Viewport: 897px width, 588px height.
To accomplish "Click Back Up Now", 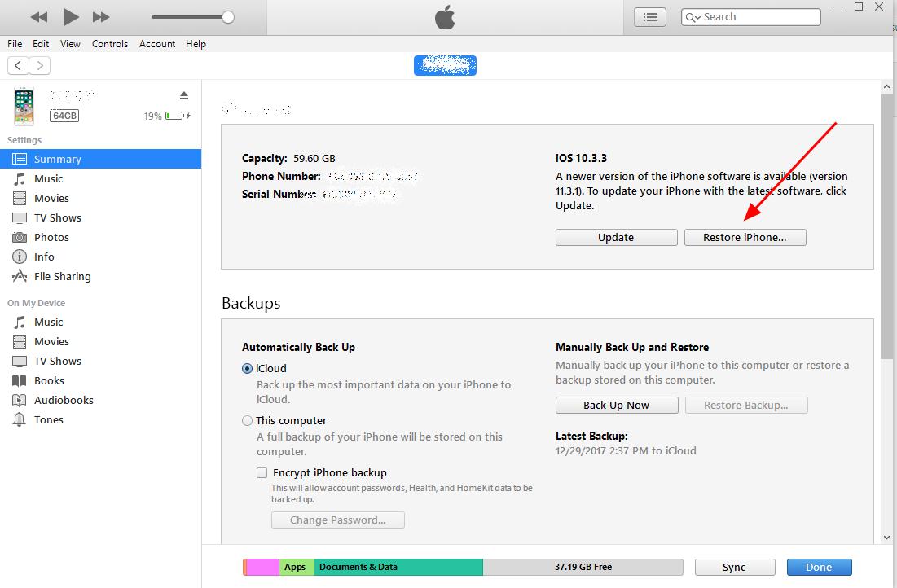I will click(617, 405).
